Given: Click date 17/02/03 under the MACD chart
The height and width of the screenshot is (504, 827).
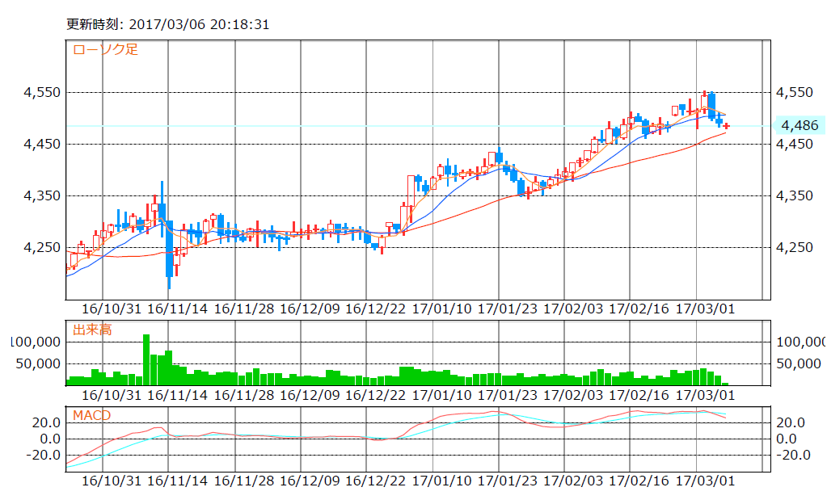Looking at the screenshot, I should (x=573, y=481).
